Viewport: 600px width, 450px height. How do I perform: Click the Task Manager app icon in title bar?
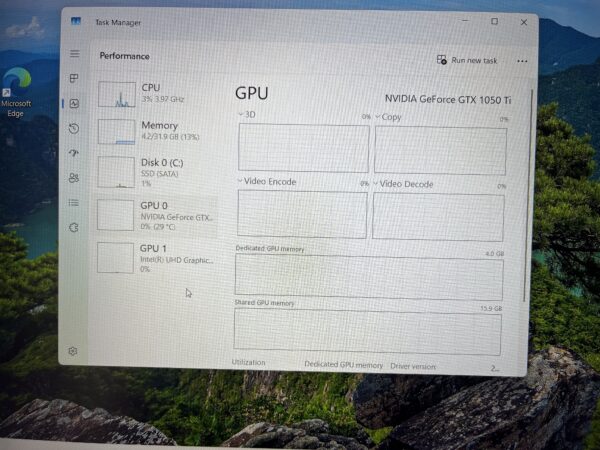(x=76, y=21)
